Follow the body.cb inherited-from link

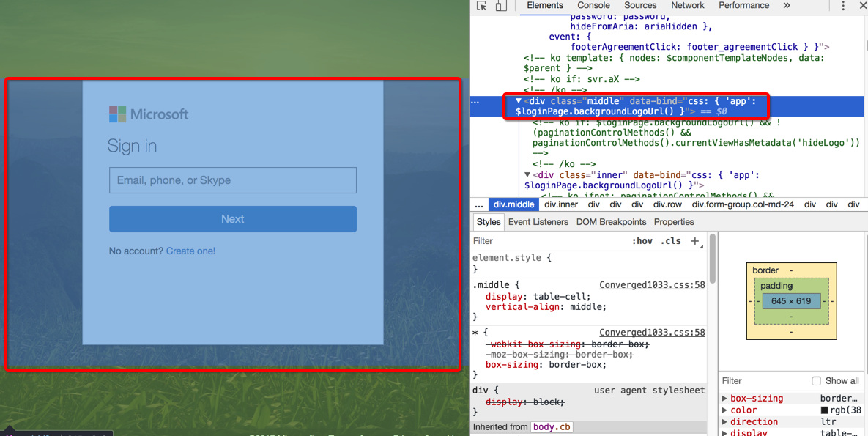click(x=551, y=427)
